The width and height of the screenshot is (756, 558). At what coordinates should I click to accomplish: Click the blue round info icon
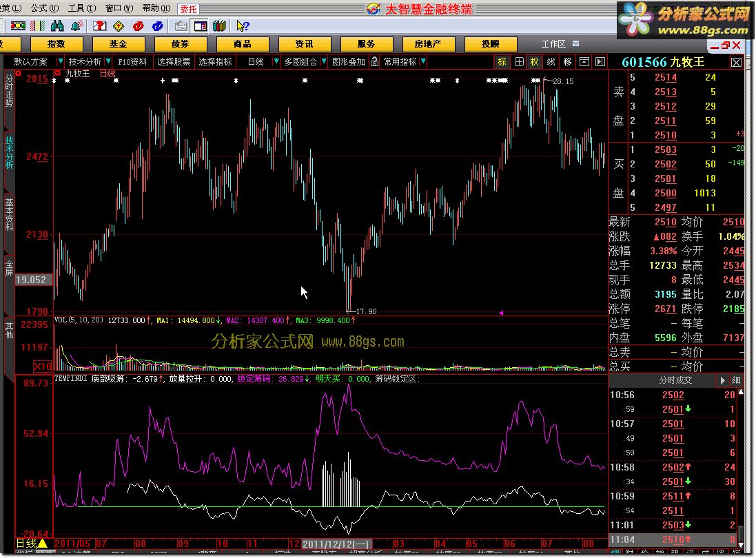(158, 25)
